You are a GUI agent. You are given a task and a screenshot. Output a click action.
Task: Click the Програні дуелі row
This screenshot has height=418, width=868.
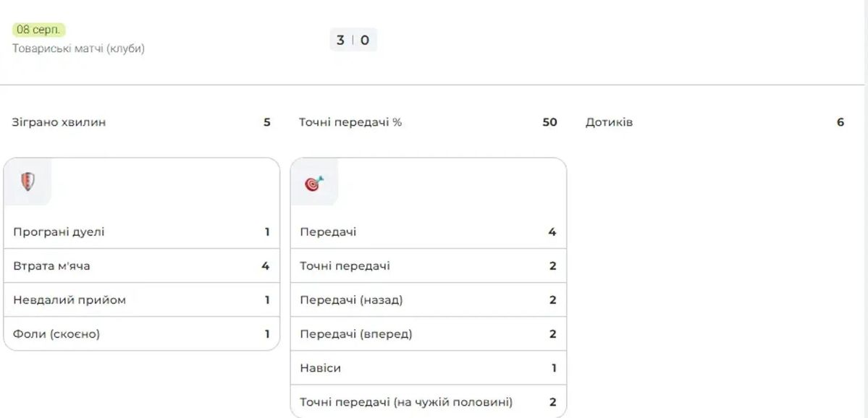[142, 231]
